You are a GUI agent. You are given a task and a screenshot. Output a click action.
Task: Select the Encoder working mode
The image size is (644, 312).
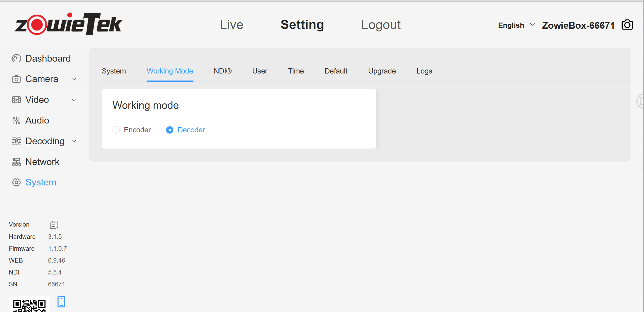tap(116, 130)
